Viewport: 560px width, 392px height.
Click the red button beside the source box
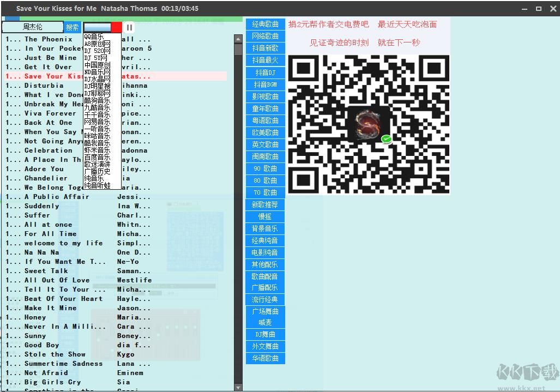[x=117, y=27]
